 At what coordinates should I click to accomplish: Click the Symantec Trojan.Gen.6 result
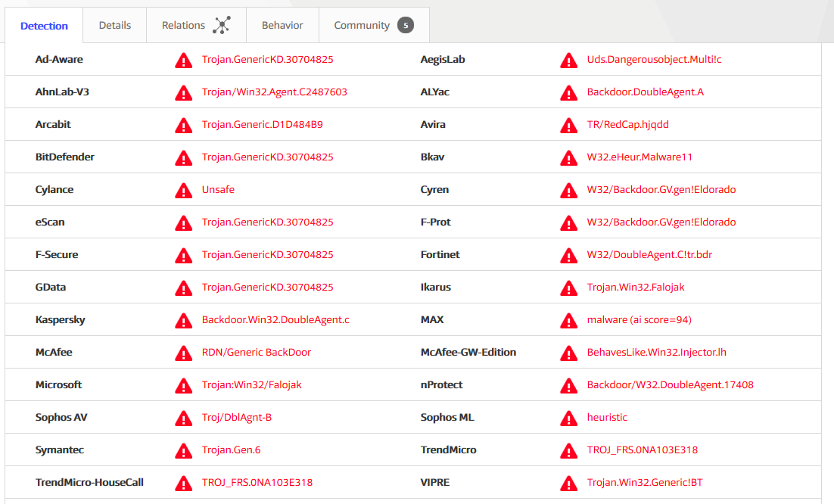coord(231,450)
